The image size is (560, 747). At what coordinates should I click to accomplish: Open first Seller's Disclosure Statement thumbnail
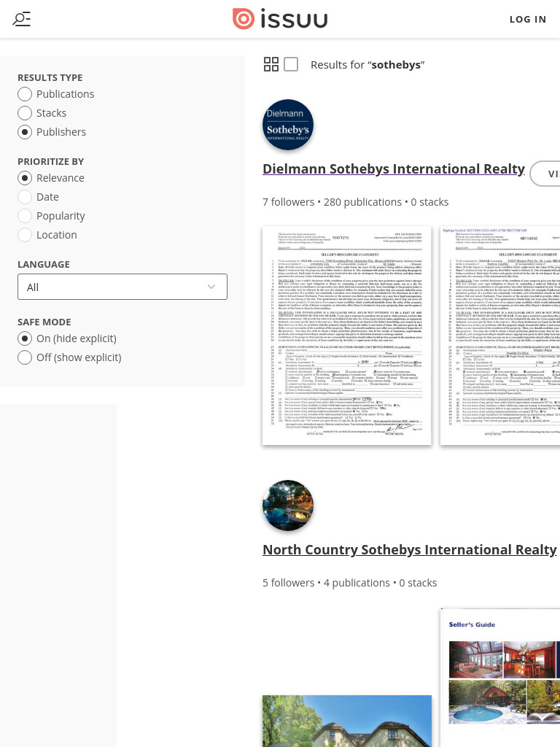[x=346, y=336]
